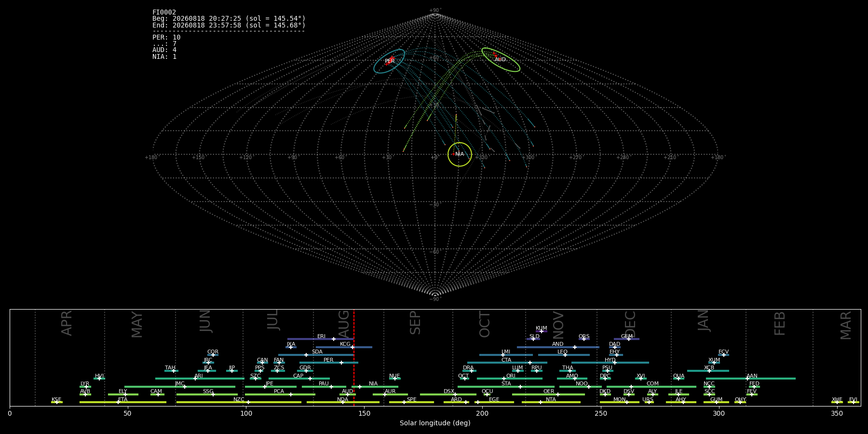Click the NIA radiant circle

pos(460,154)
